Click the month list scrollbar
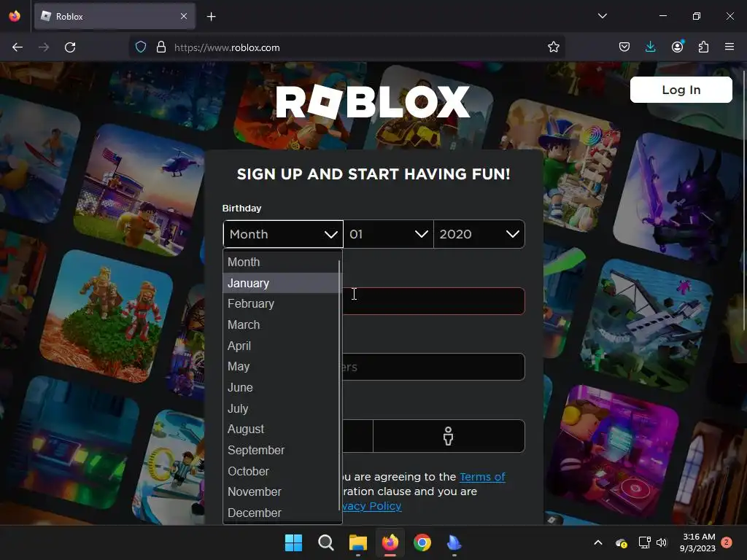The height and width of the screenshot is (560, 747). tap(340, 385)
